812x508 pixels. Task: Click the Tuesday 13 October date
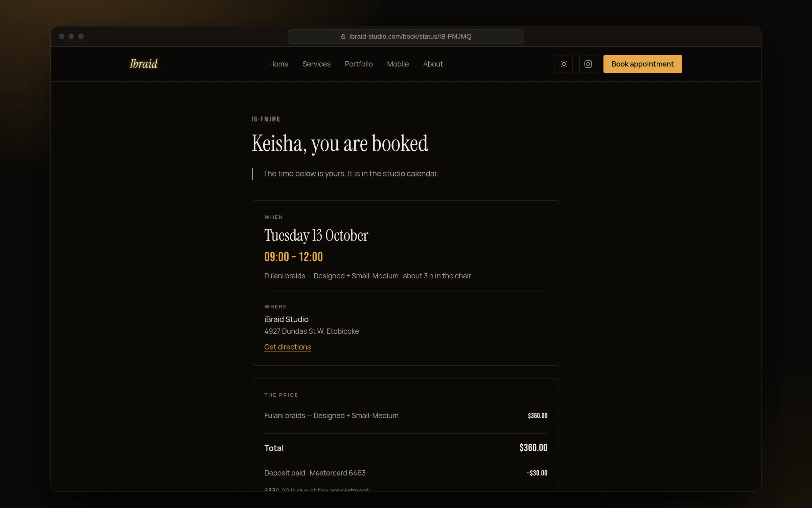tap(316, 235)
